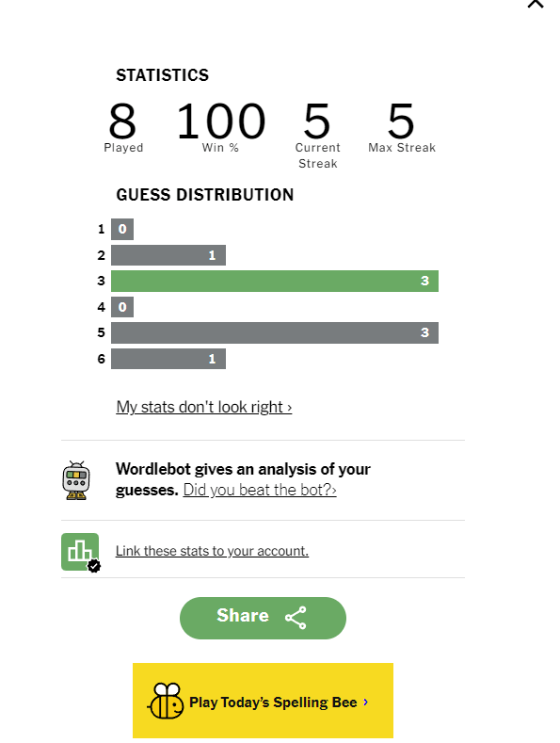Click the gray bar for 5 guesses
The width and height of the screenshot is (560, 743).
click(x=275, y=332)
